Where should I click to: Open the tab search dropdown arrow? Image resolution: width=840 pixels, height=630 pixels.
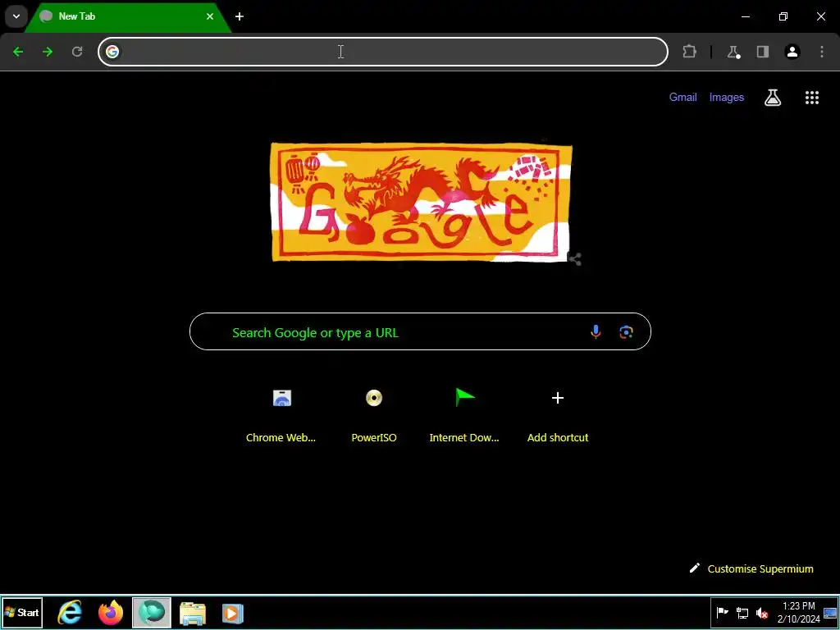click(16, 16)
